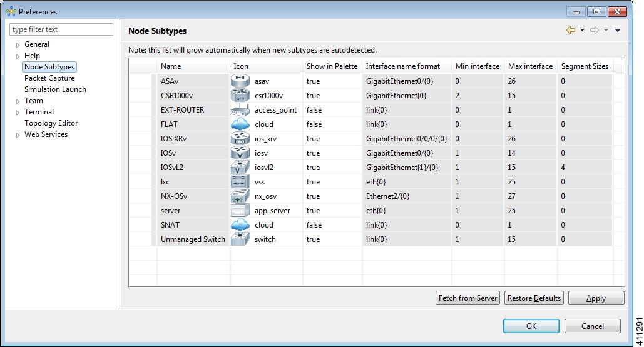Click the iosv router icon
644x347 pixels.
click(x=240, y=153)
